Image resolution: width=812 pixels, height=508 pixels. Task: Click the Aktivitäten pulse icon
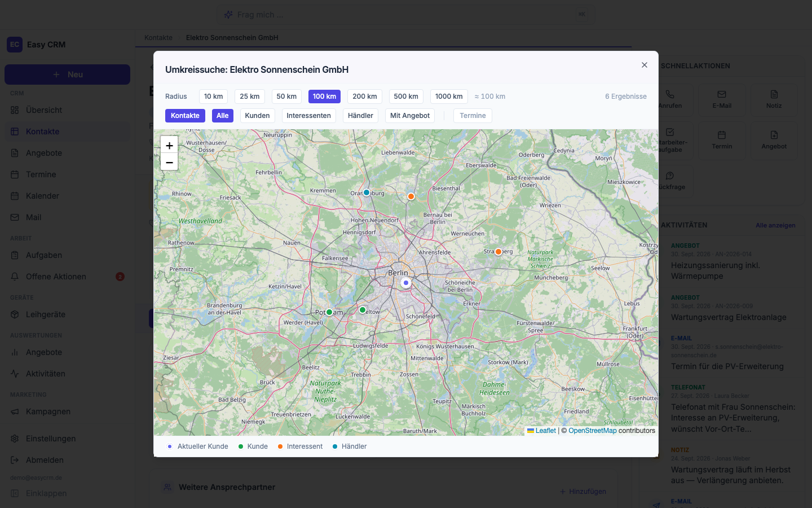point(15,374)
